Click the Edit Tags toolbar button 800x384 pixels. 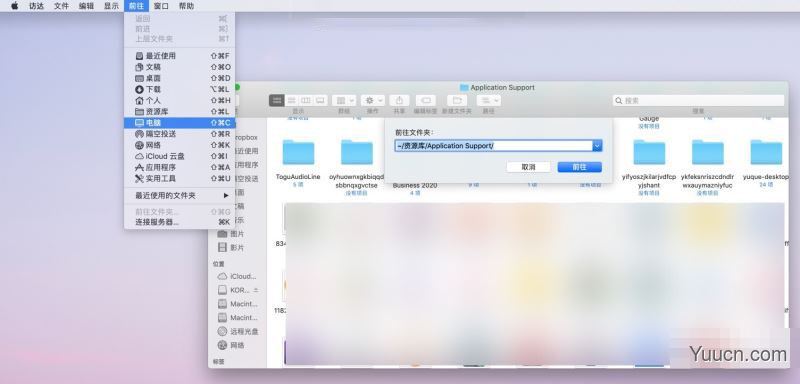tap(426, 100)
